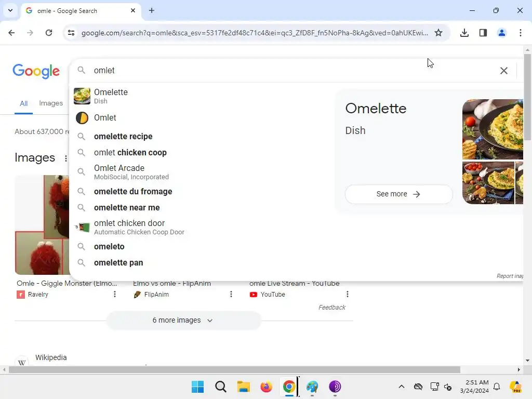Switch to the Images tab

pyautogui.click(x=51, y=103)
